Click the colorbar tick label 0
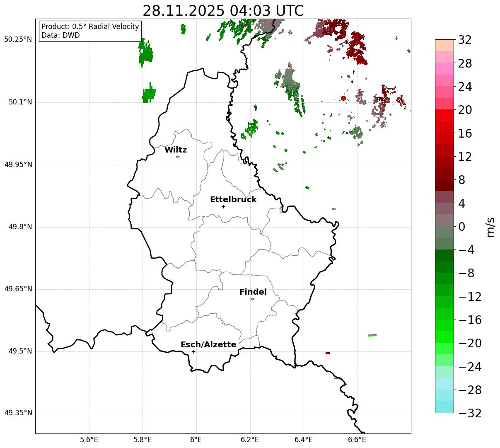 click(x=461, y=227)
